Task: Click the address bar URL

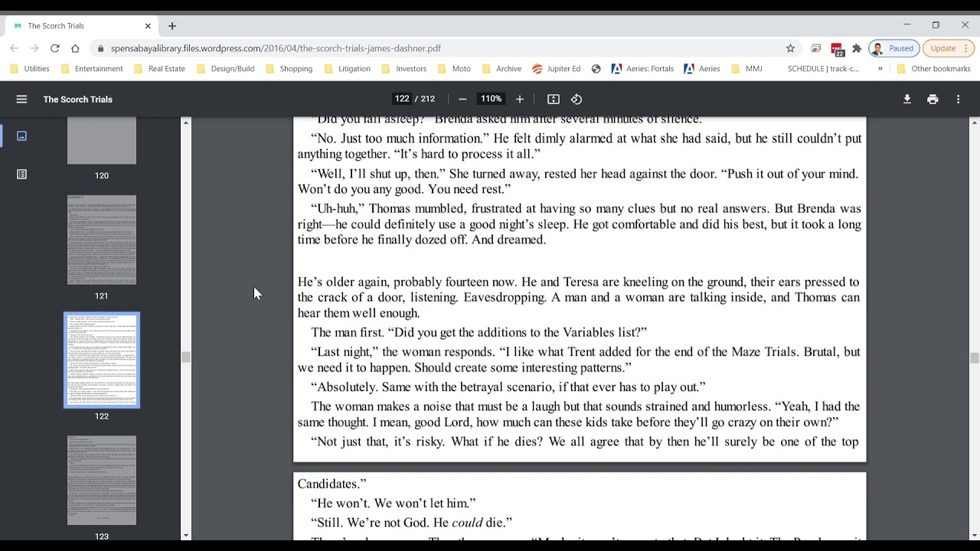Action: coord(276,48)
